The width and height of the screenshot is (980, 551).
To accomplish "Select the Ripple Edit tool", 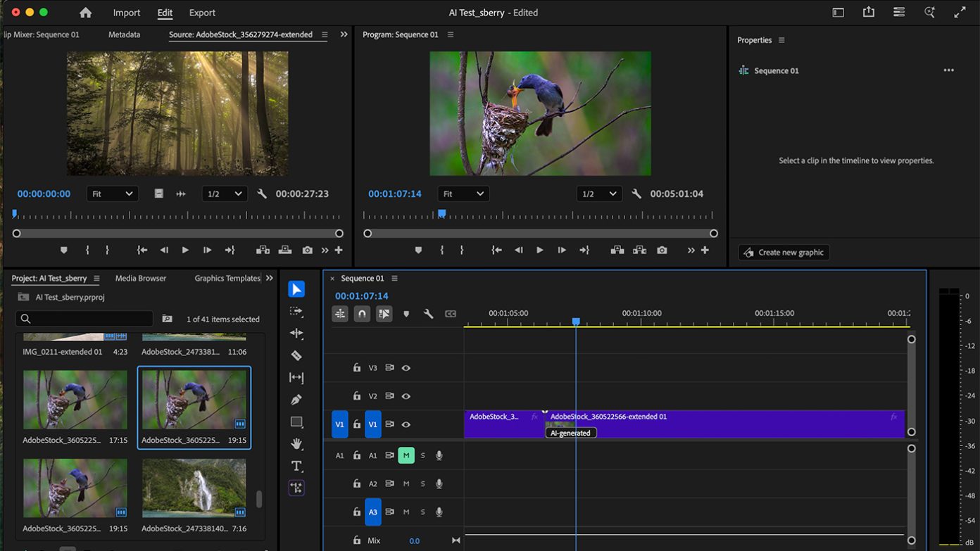I will (296, 334).
